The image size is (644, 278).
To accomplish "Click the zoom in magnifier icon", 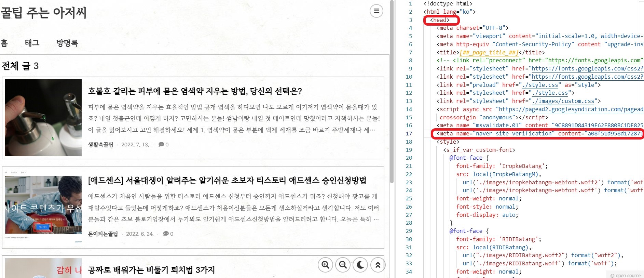I will tap(326, 265).
